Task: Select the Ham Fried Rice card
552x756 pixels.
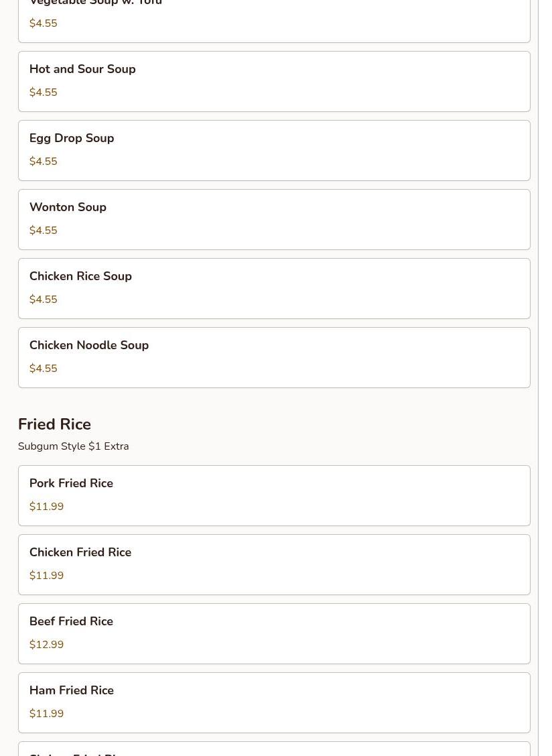Action: pos(274,702)
